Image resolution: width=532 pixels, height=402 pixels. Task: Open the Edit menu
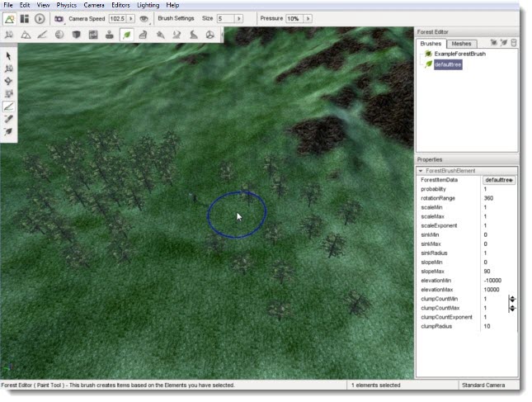click(25, 5)
